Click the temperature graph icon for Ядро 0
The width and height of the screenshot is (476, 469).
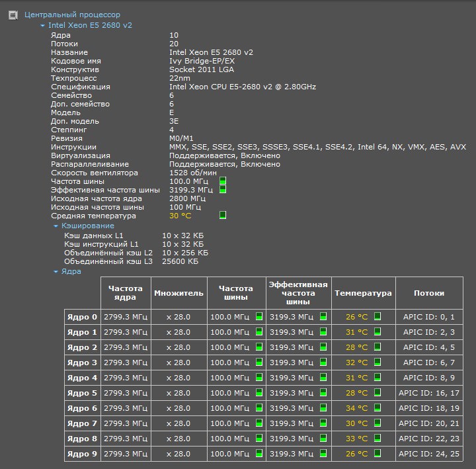(x=377, y=316)
